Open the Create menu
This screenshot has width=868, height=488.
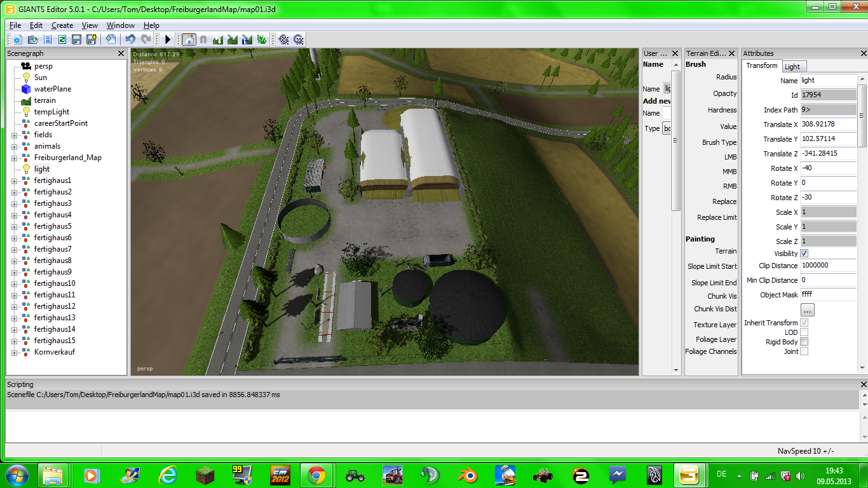[x=62, y=25]
